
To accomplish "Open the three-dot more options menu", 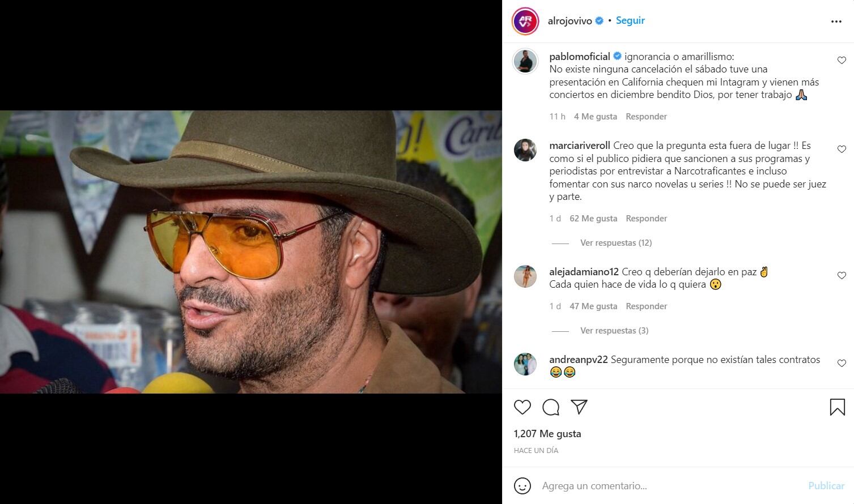I will (x=836, y=22).
